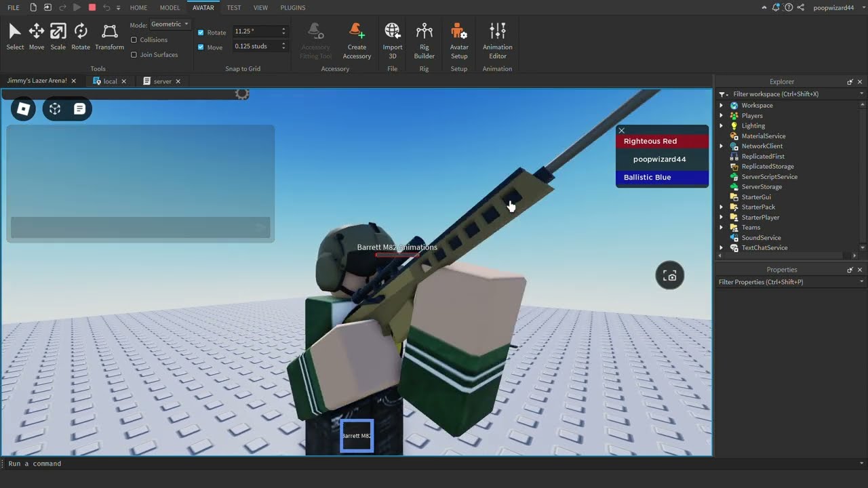The width and height of the screenshot is (868, 488).
Task: Switch to the HOME ribbon tab
Action: (x=138, y=7)
